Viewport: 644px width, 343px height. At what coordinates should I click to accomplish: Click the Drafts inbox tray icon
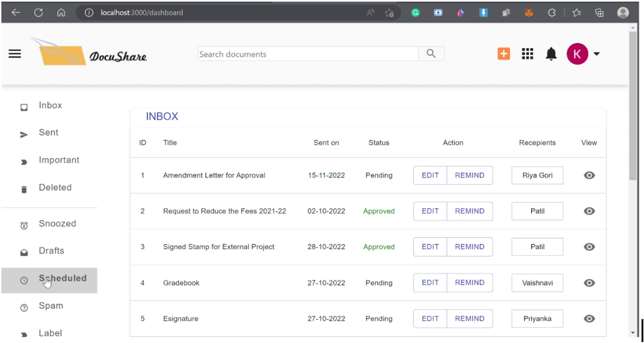[24, 253]
